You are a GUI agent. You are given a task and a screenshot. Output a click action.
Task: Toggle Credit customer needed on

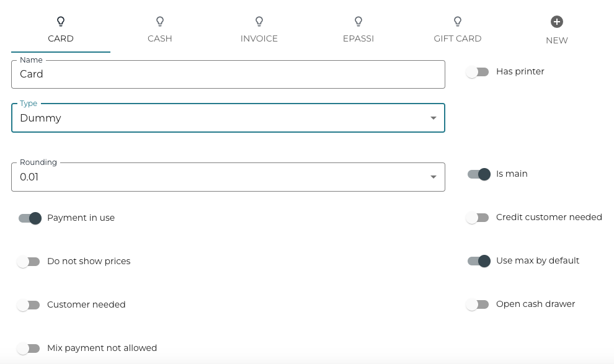tap(478, 218)
